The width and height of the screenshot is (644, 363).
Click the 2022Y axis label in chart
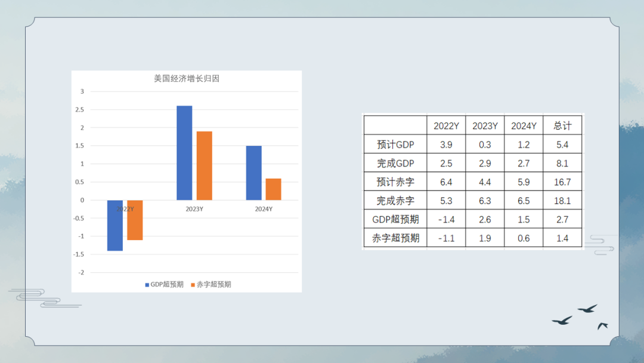pos(125,209)
